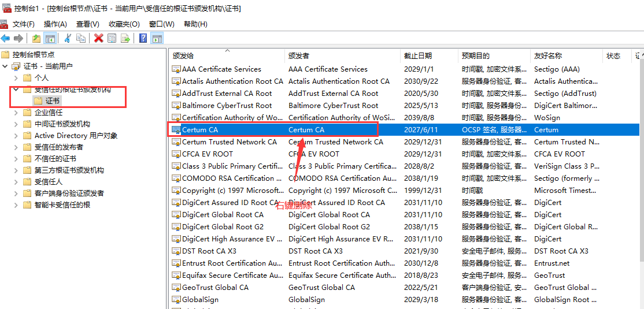644x309 pixels.
Task: Open the 操作(A) menu
Action: pyautogui.click(x=55, y=24)
